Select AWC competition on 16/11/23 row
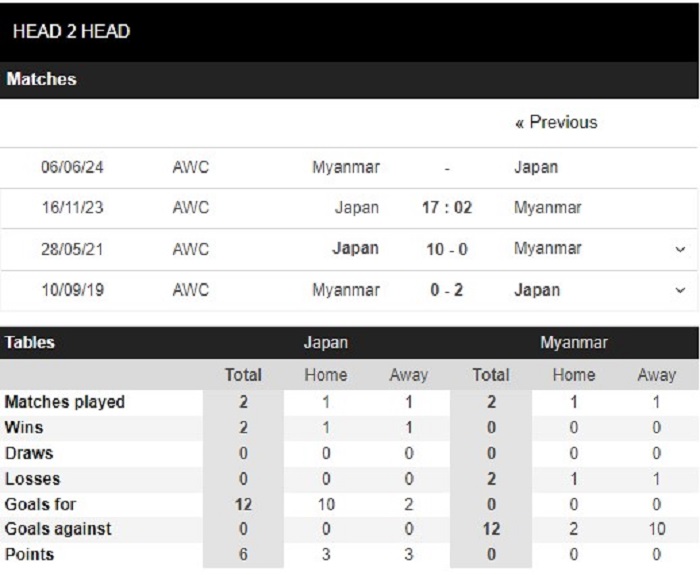Image resolution: width=700 pixels, height=575 pixels. pos(191,208)
